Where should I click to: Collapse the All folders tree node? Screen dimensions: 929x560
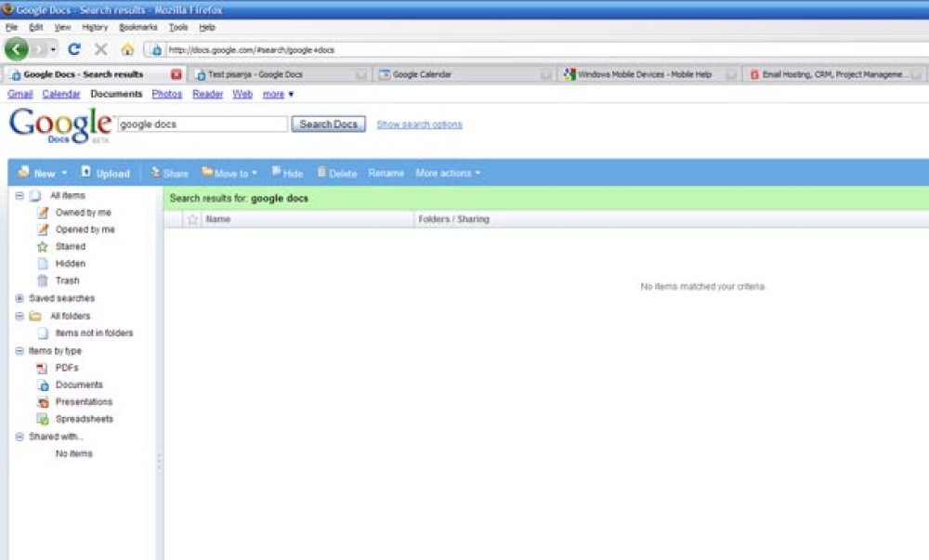[x=20, y=316]
